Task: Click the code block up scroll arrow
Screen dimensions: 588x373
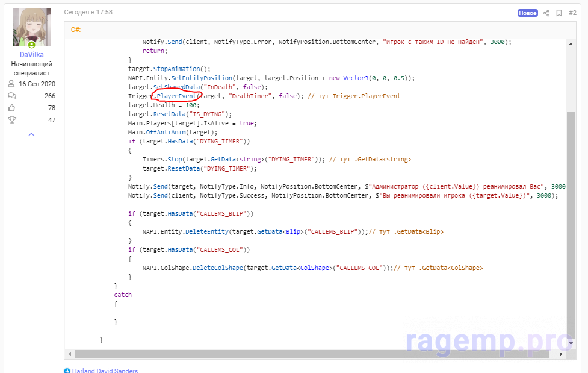Action: [x=571, y=45]
